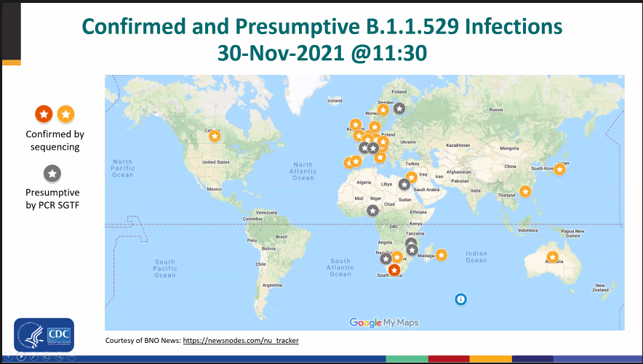This screenshot has width=643, height=364.
Task: Click the Ukraine map label
Action: 408,142
